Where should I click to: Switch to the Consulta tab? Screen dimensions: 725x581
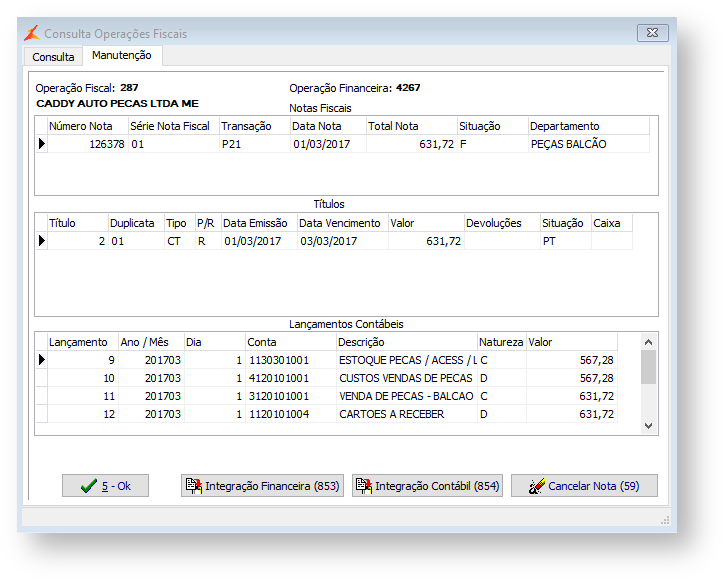click(53, 57)
